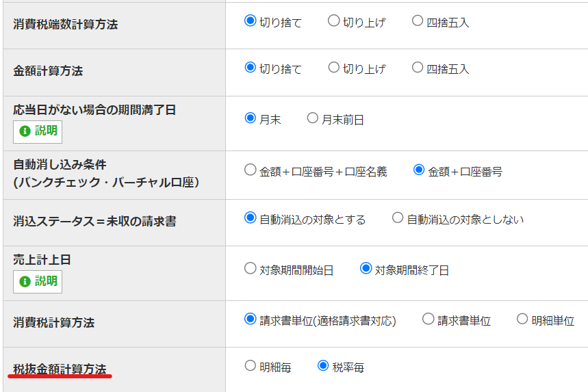
Task: Choose 明細毎 for 税抜金額計算方法
Action: [250, 367]
